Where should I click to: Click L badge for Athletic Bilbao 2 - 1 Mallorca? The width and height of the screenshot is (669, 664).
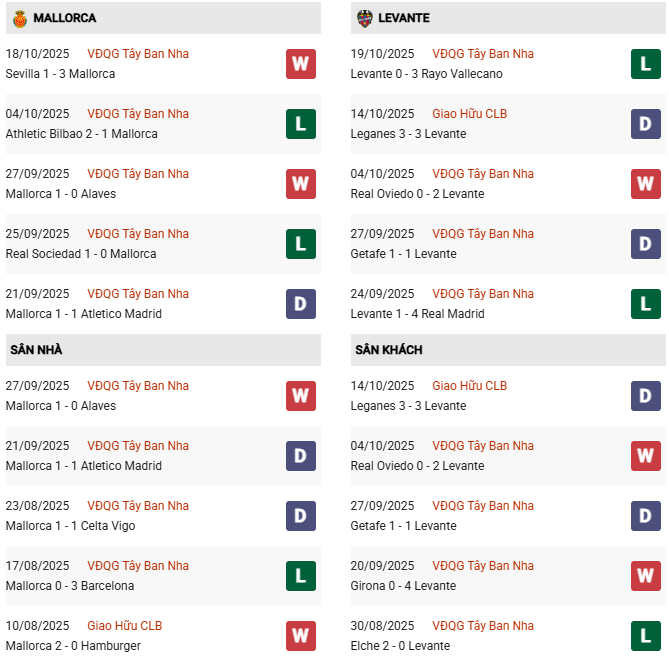click(x=300, y=124)
